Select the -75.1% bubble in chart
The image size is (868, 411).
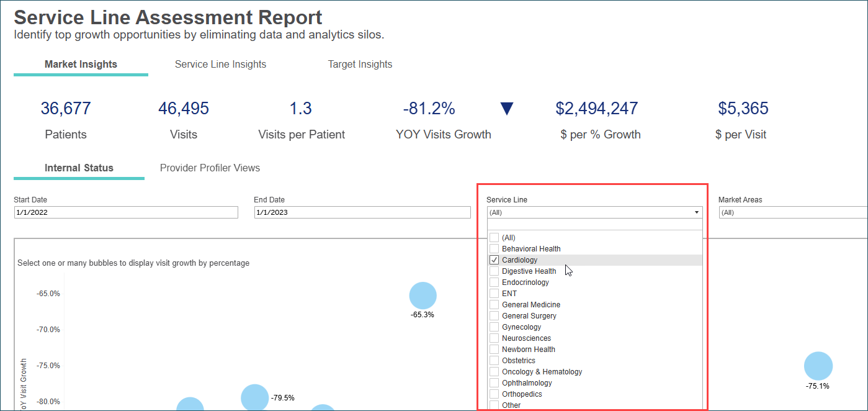click(x=818, y=366)
